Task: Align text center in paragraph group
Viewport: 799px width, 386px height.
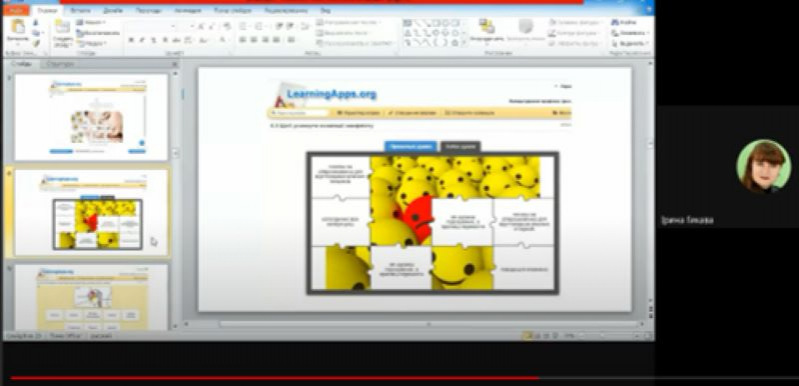Action: (253, 40)
